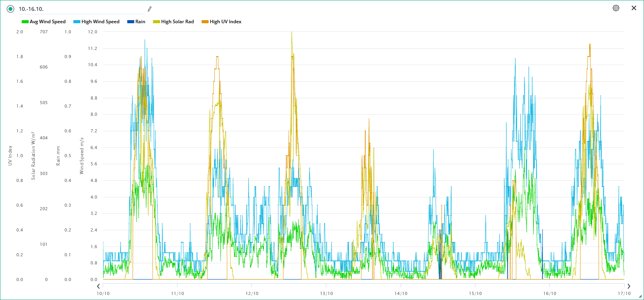The height and width of the screenshot is (300, 644).
Task: Open chart settings gear icon
Action: pos(616,8)
